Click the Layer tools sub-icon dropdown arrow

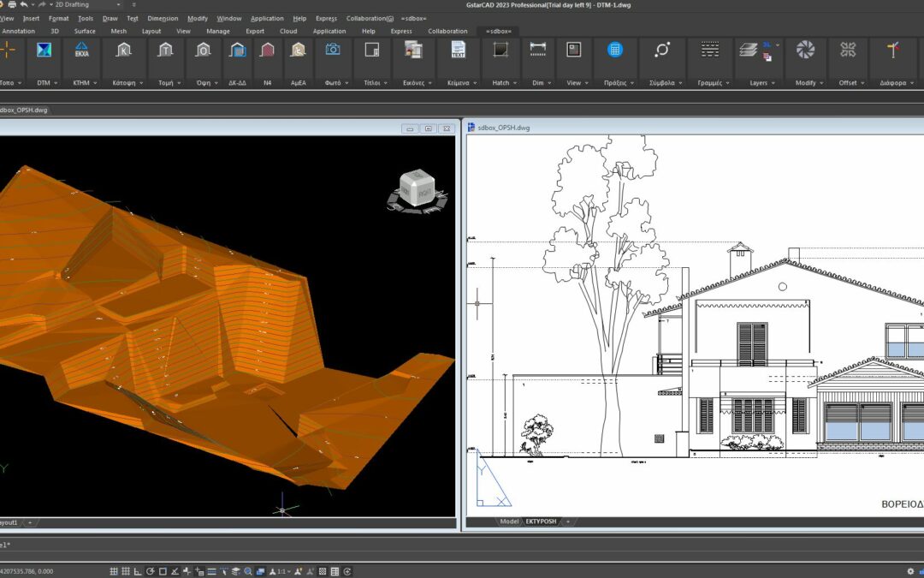(x=777, y=45)
